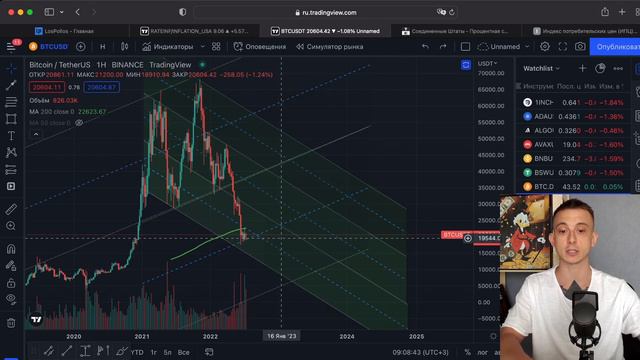Screen dimensions: 640x360
Task: Click Опубликовать publish button
Action: [x=616, y=47]
